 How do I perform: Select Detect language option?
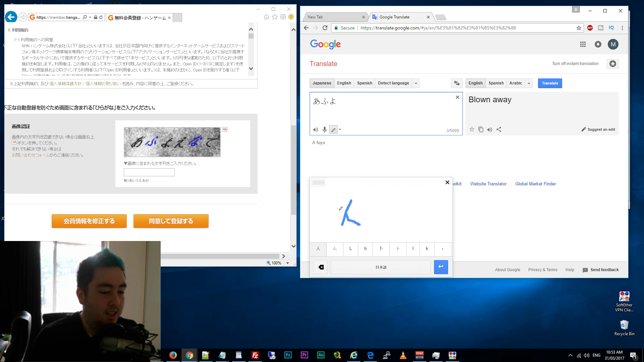393,83
